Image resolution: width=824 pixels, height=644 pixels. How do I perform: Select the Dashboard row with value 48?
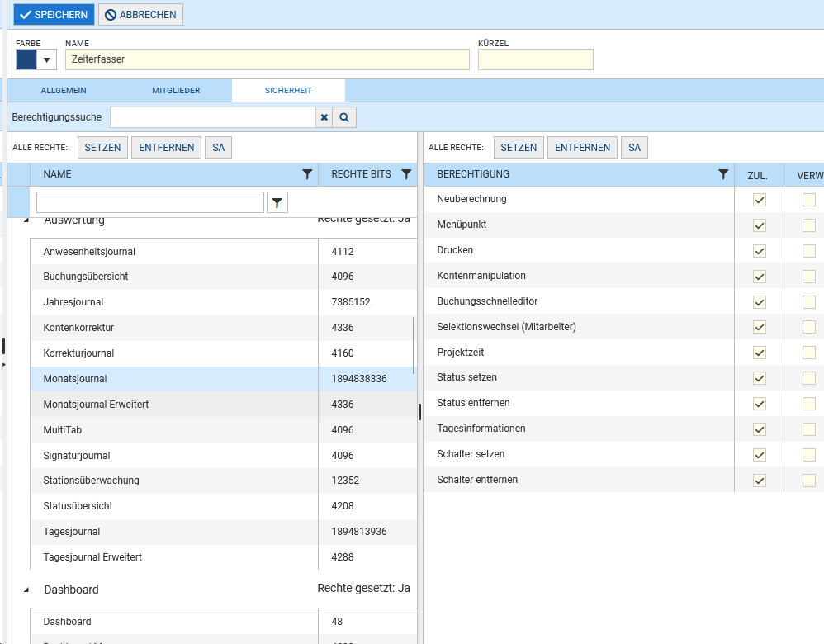tap(224, 622)
